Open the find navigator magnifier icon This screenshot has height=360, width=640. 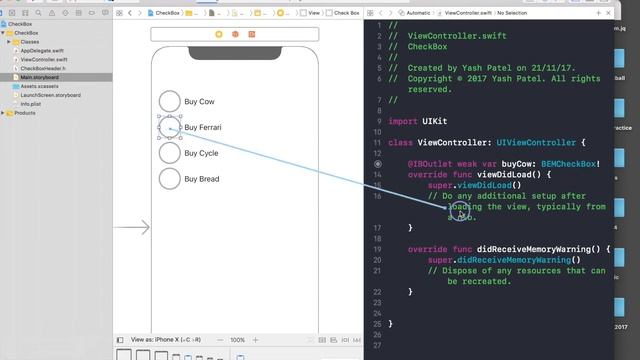tap(38, 13)
